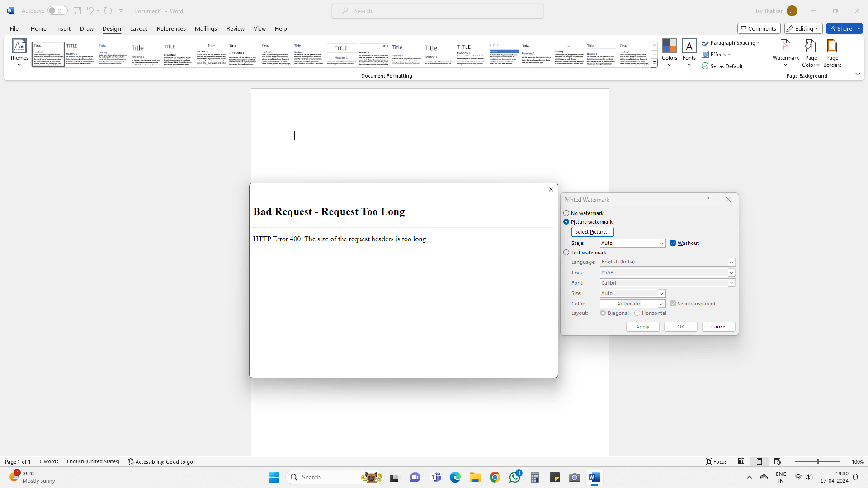Viewport: 868px width, 488px height.
Task: Select Diagonal layout radio button
Action: [603, 313]
